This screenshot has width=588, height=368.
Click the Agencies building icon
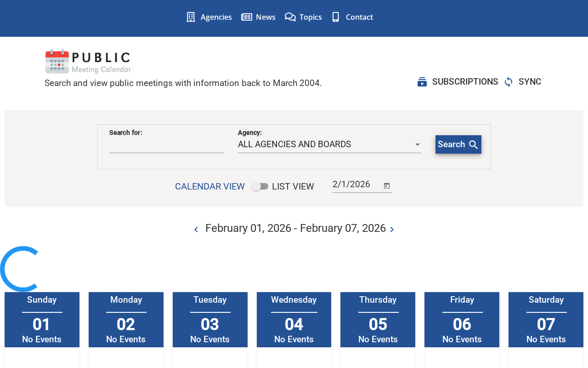tap(191, 17)
